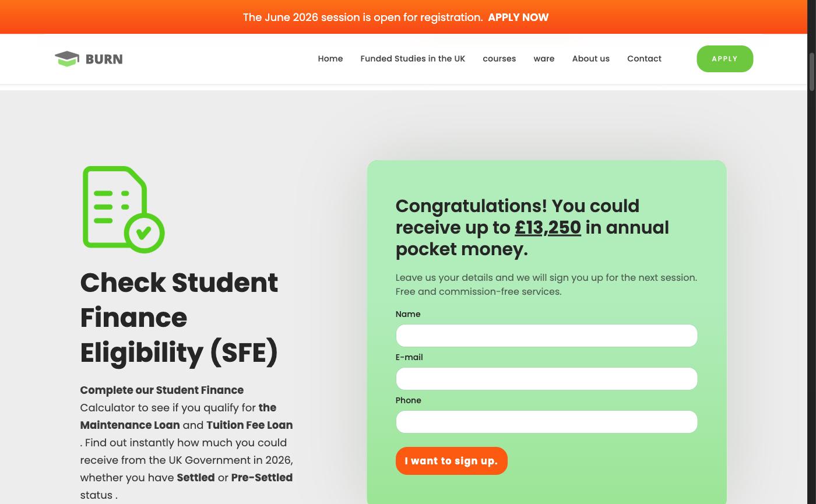
Task: Navigate to the Contact page
Action: pos(644,59)
